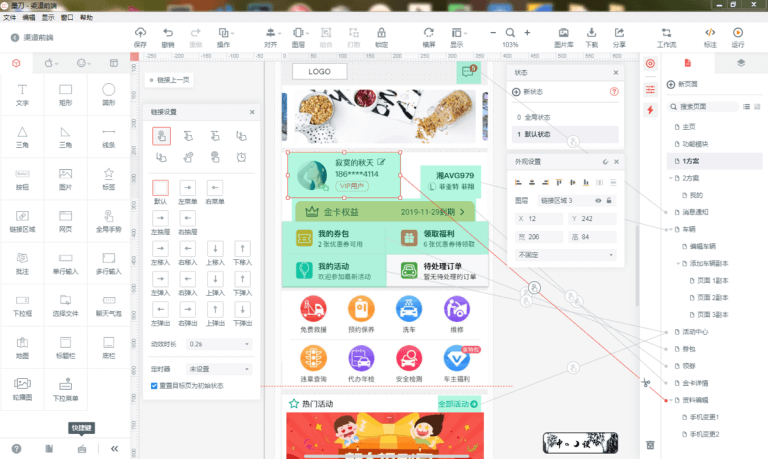The width and height of the screenshot is (768, 459).
Task: Zoom out with the minus icon
Action: tap(493, 33)
